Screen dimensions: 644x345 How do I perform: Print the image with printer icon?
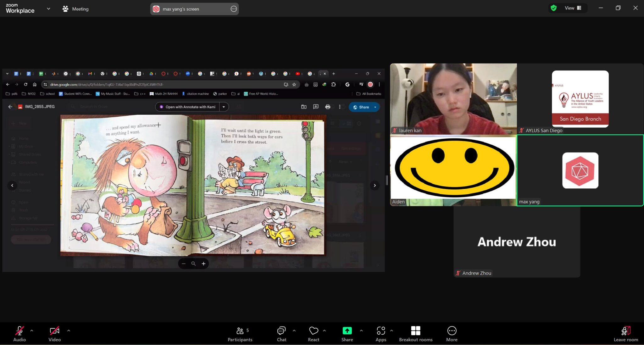point(328,107)
